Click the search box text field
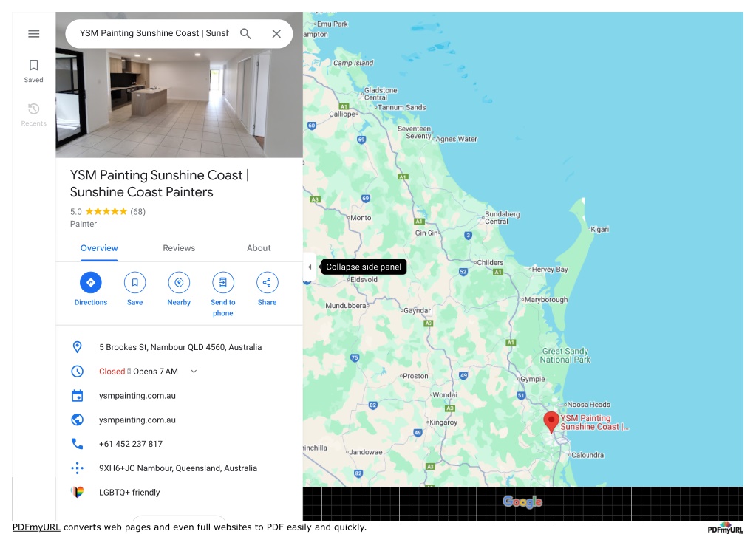 pos(154,33)
